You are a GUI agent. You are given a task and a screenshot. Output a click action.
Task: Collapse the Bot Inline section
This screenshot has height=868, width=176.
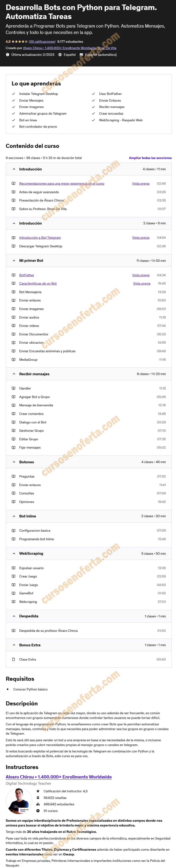click(14, 516)
